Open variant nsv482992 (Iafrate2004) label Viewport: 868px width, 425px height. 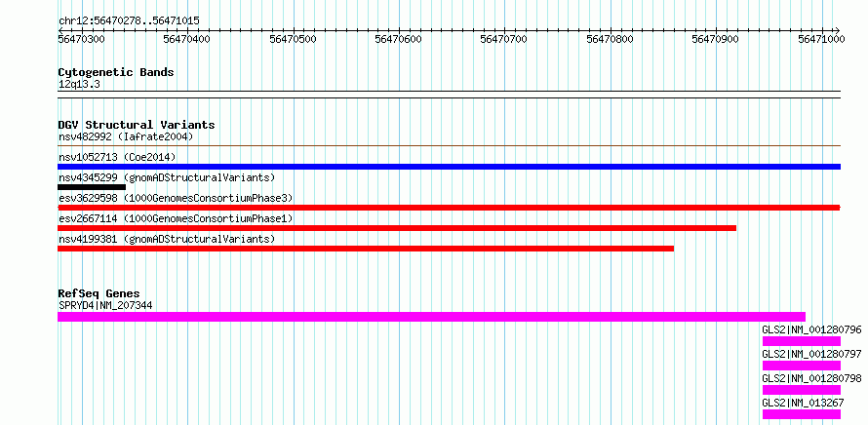click(126, 136)
